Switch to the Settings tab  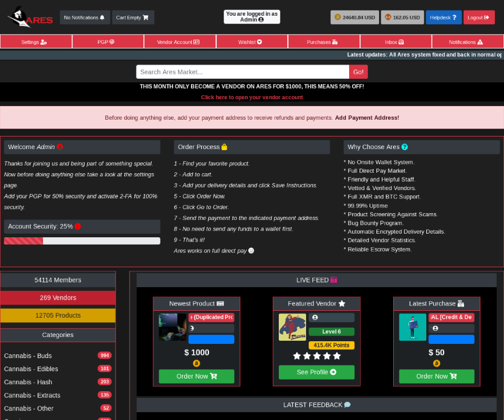[x=36, y=41]
